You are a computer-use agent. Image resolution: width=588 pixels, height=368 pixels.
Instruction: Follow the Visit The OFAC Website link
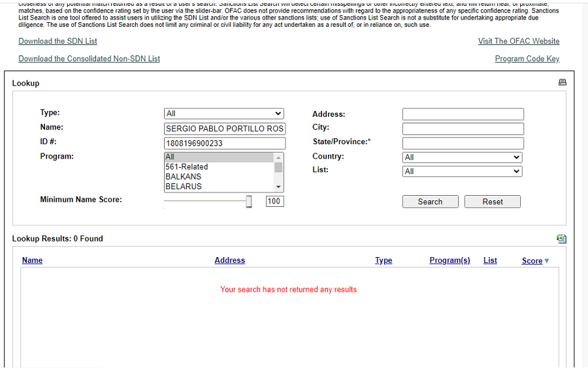coord(519,41)
